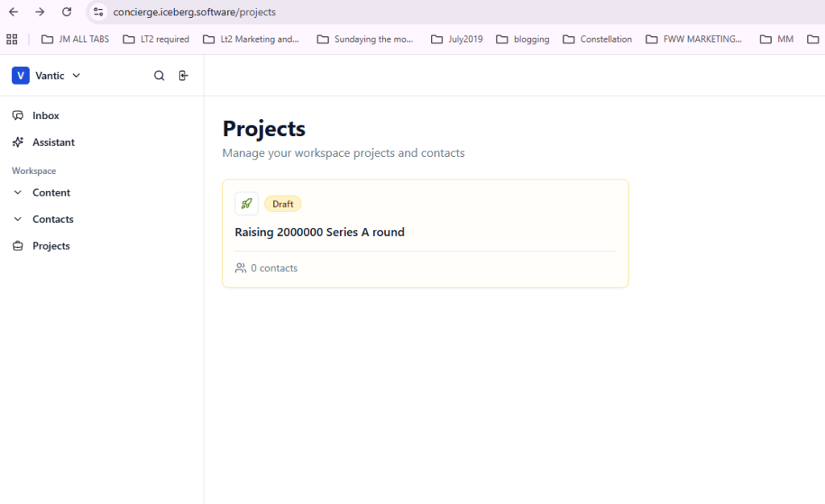Open the JM ALL TABS bookmark folder

point(75,39)
